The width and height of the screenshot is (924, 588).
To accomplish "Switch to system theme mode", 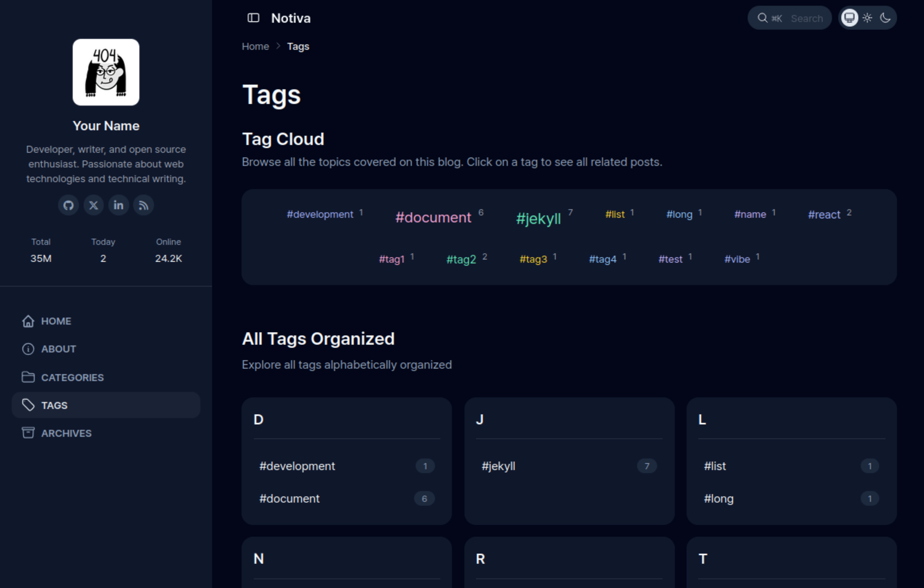I will [x=849, y=18].
